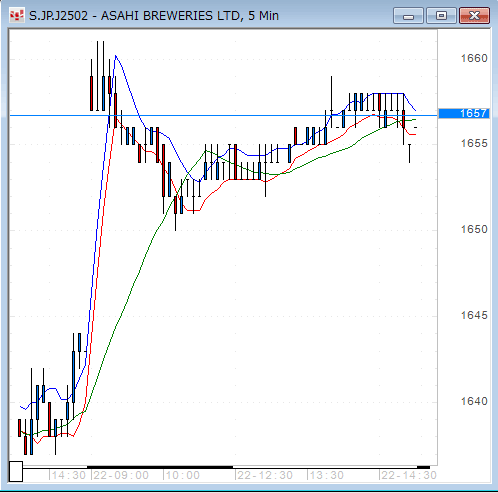The height and width of the screenshot is (493, 498).
Task: Click the 1660 price axis label
Action: tap(474, 58)
